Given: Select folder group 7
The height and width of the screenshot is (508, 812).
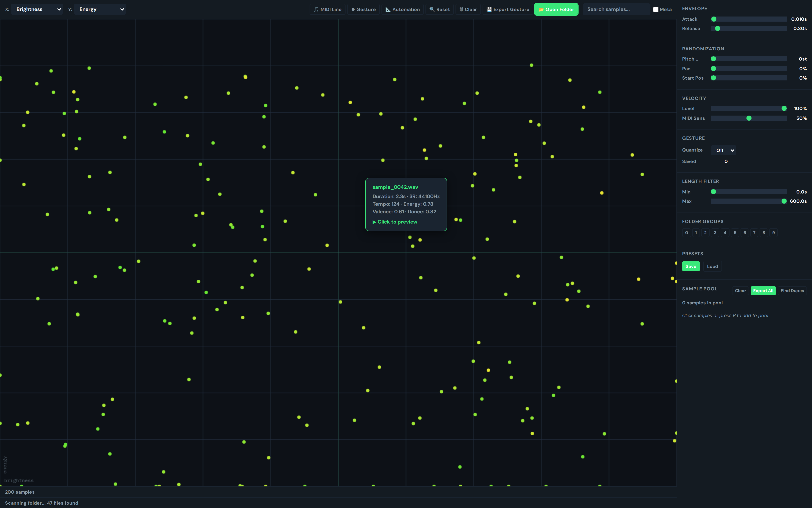Looking at the screenshot, I should click(754, 232).
